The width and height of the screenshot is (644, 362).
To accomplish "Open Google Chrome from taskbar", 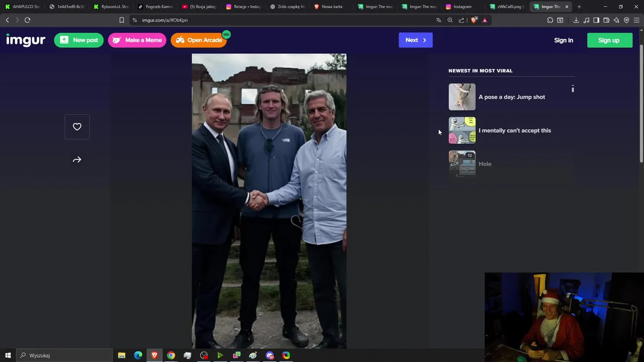I will point(171,355).
